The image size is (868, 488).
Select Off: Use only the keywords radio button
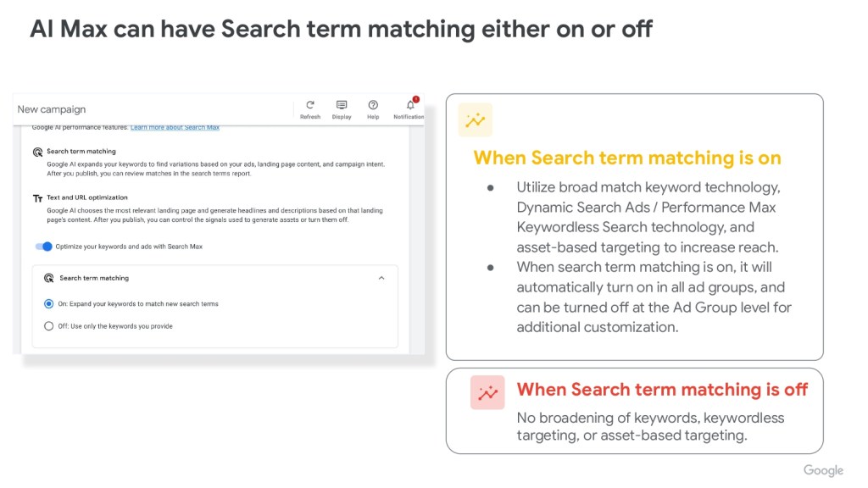(48, 325)
